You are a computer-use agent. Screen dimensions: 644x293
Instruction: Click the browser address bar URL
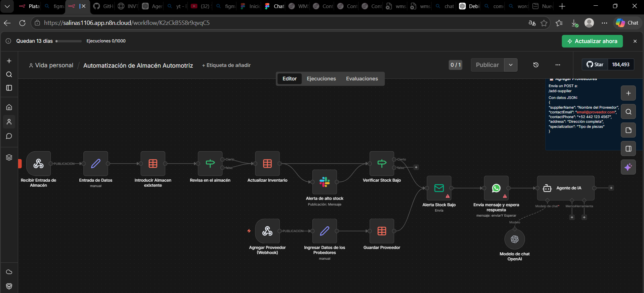pyautogui.click(x=127, y=23)
